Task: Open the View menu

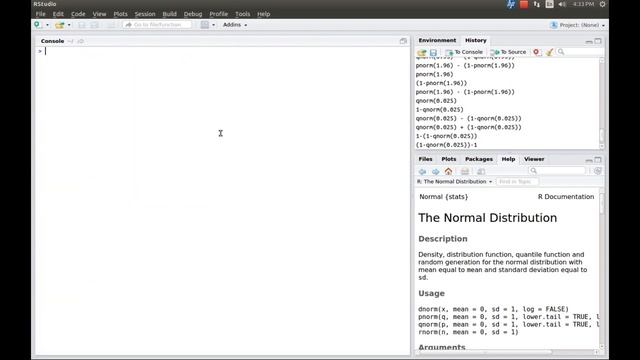Action: point(99,14)
